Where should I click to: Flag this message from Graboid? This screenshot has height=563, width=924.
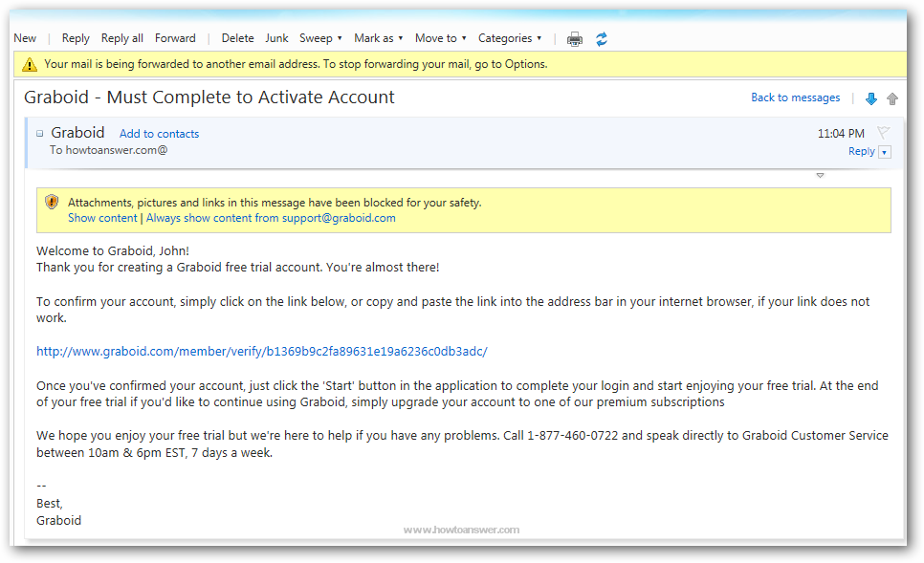(883, 133)
